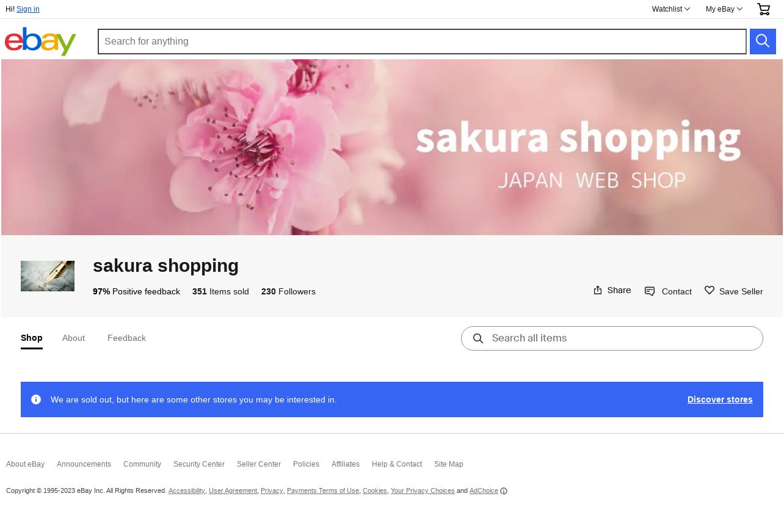The image size is (784, 532).
Task: Open the AdChoice link
Action: tap(484, 491)
